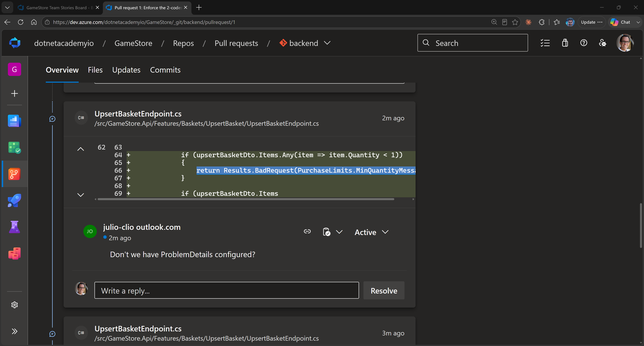Go back in the browser
Image resolution: width=644 pixels, height=346 pixels.
click(x=7, y=22)
